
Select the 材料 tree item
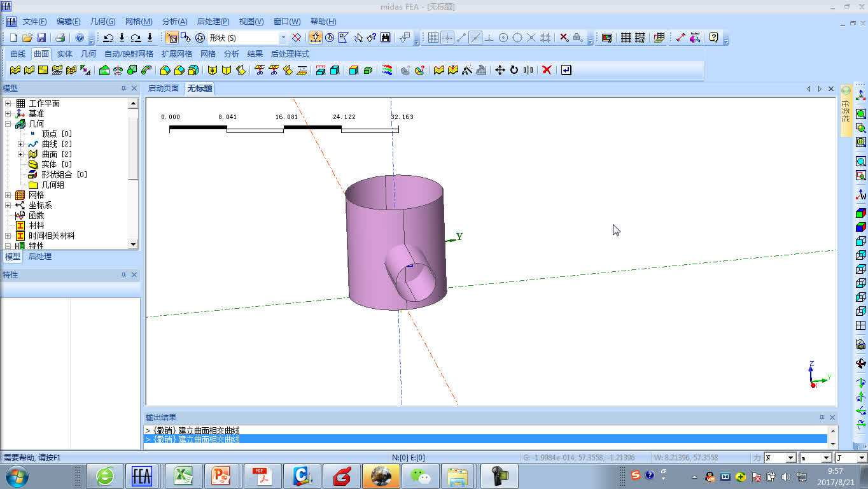(x=36, y=225)
